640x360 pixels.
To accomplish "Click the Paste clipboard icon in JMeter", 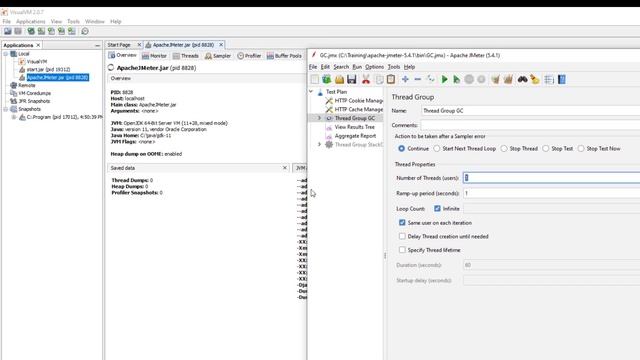I will click(x=391, y=80).
